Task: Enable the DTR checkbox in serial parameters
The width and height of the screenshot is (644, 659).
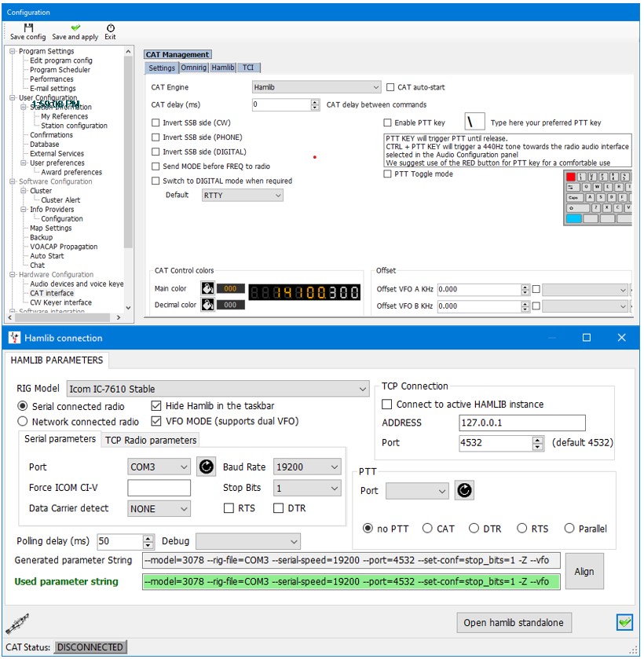Action: [x=278, y=508]
